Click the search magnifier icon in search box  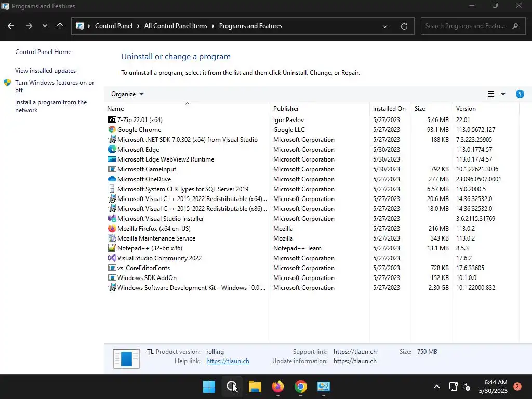point(515,26)
